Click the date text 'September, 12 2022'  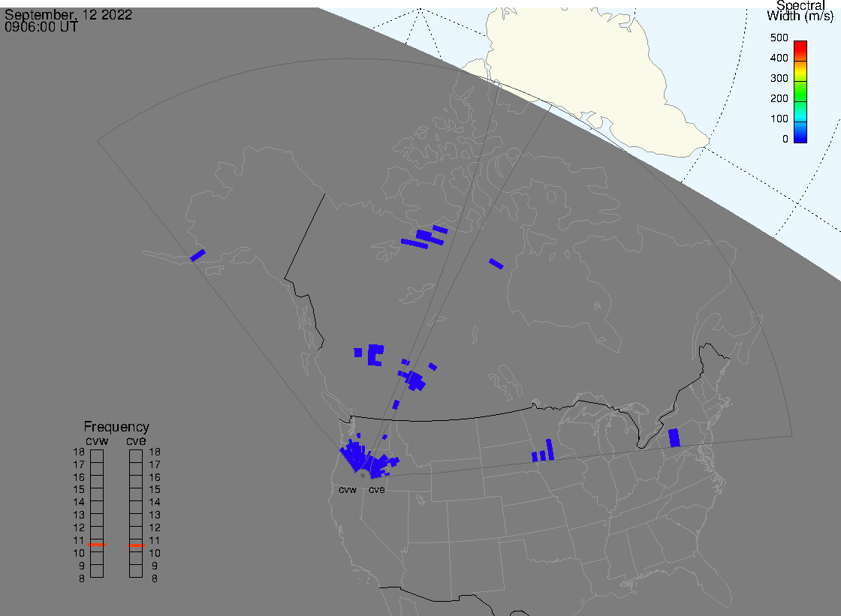click(68, 14)
